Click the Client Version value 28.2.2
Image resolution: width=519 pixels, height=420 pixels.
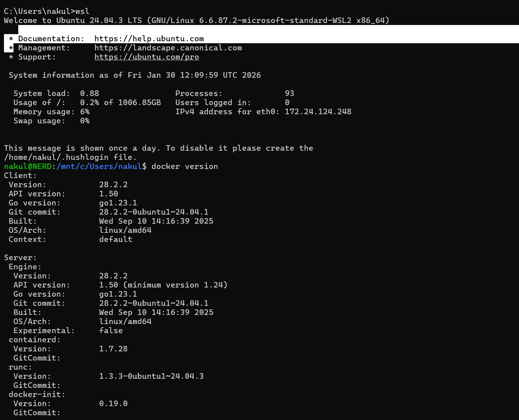pyautogui.click(x=113, y=184)
